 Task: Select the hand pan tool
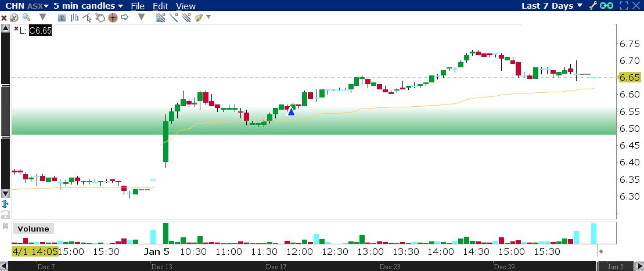click(x=100, y=17)
